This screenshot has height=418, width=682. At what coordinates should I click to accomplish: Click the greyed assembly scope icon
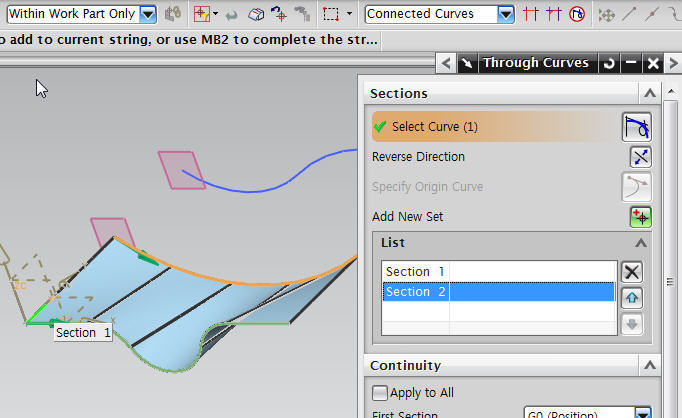pos(173,14)
